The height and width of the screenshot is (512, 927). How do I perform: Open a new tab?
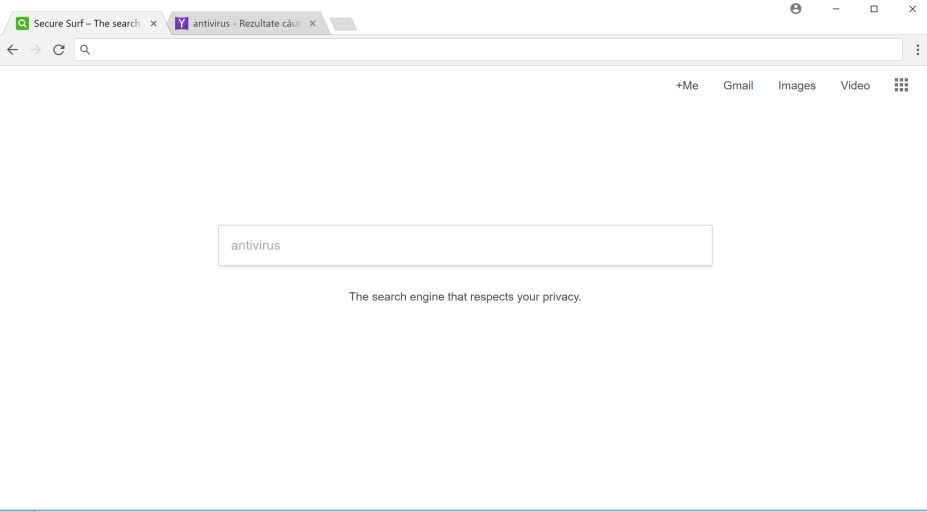tap(343, 24)
